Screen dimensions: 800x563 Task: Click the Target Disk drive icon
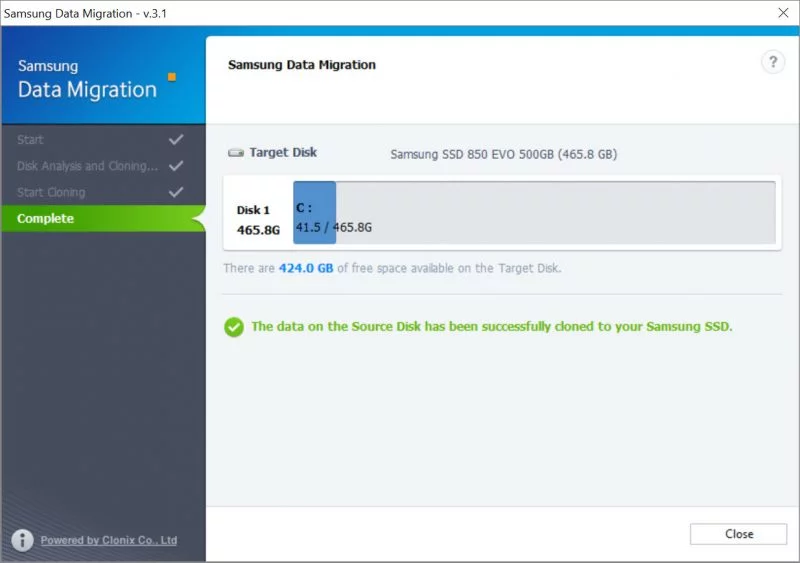(236, 153)
